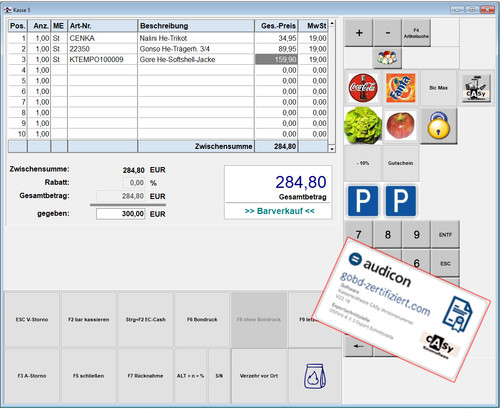Viewport: 500px width, 409px height.
Task: Select the red apple article
Action: click(400, 126)
